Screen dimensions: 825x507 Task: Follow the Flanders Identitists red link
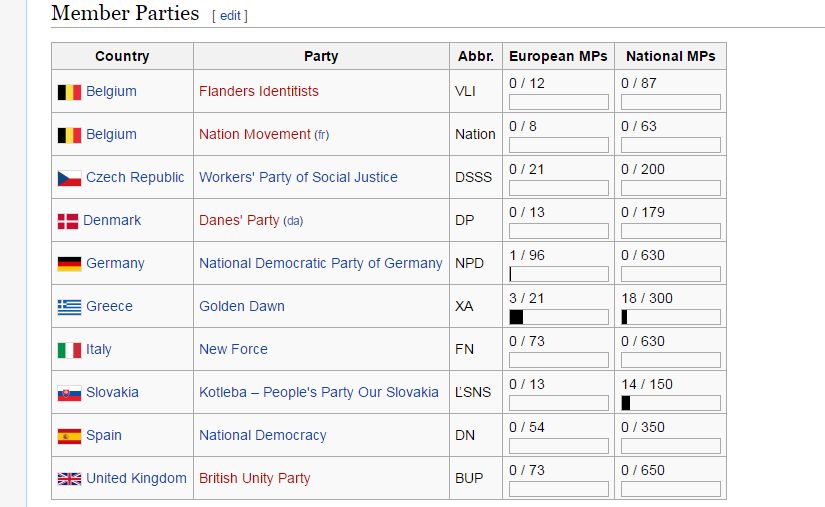pos(258,91)
